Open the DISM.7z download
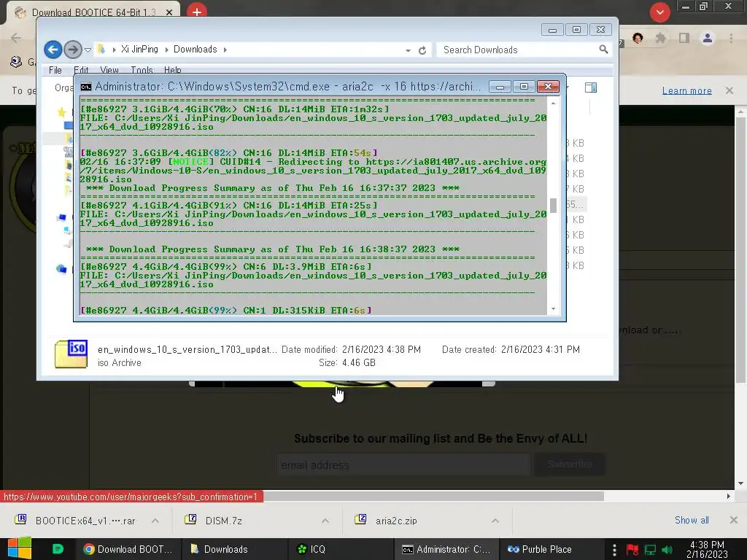Image resolution: width=747 pixels, height=560 pixels. coord(214,521)
